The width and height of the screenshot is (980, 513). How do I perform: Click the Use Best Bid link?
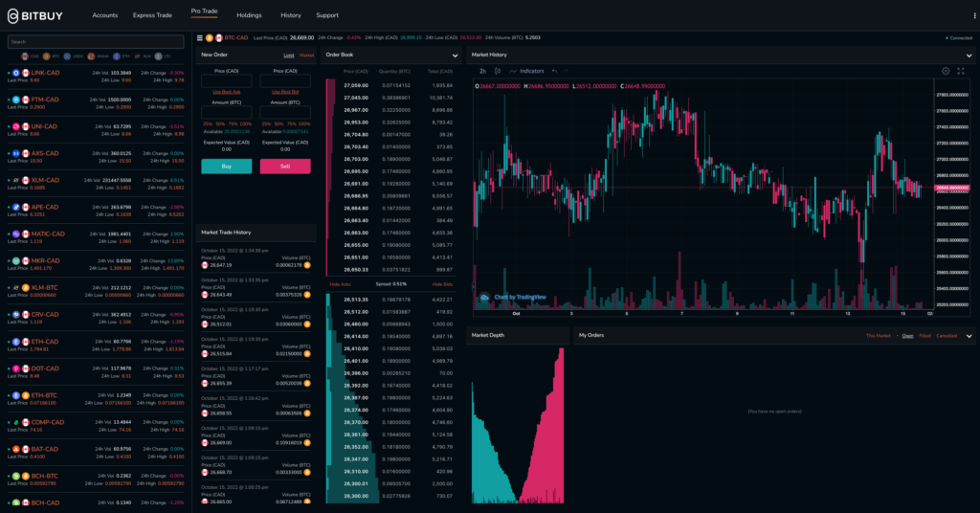(x=285, y=92)
